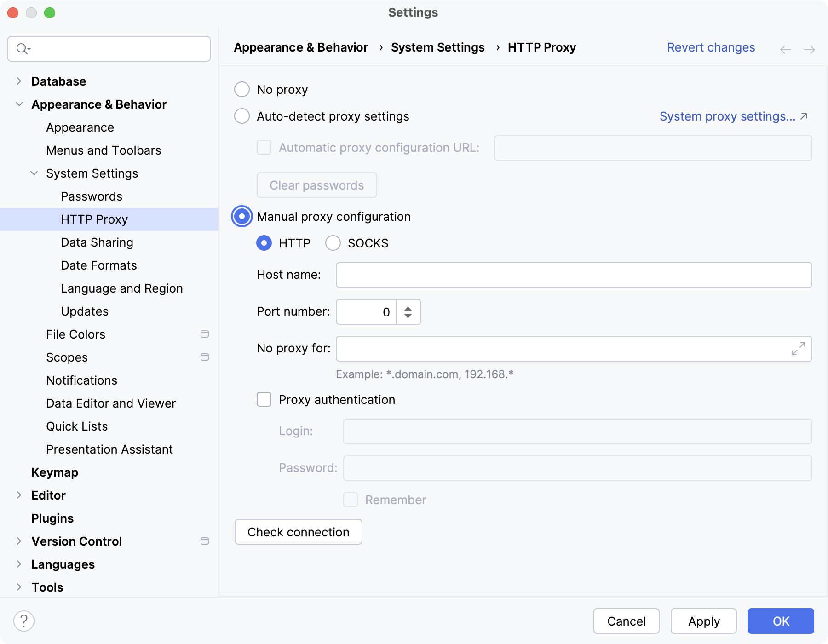The image size is (828, 644).
Task: Click the project-level icon beside Version Control
Action: click(x=205, y=541)
